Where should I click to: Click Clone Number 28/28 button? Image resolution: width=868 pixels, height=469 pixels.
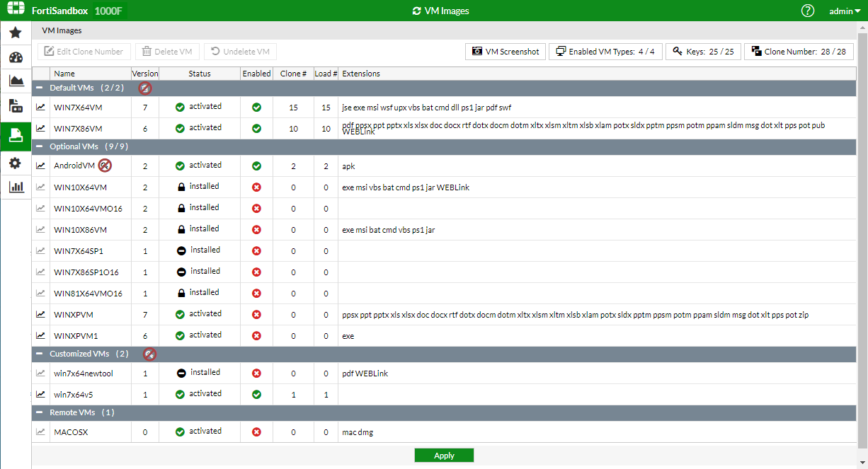pos(799,52)
